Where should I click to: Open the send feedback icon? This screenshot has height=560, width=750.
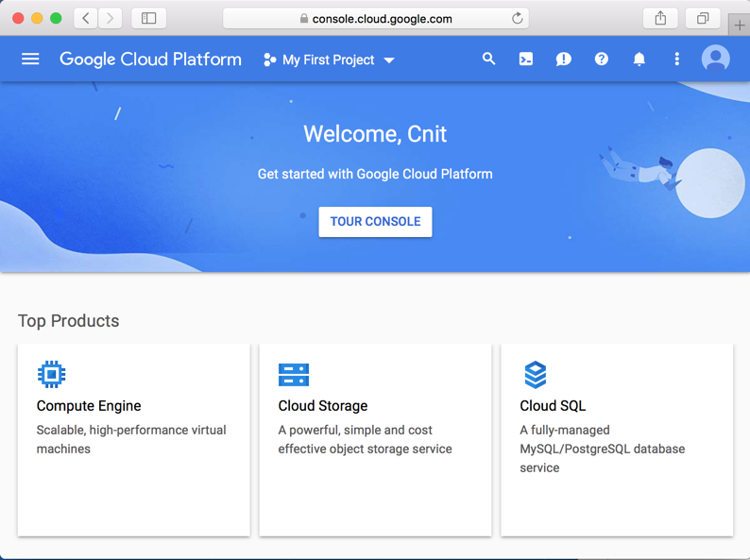[564, 59]
